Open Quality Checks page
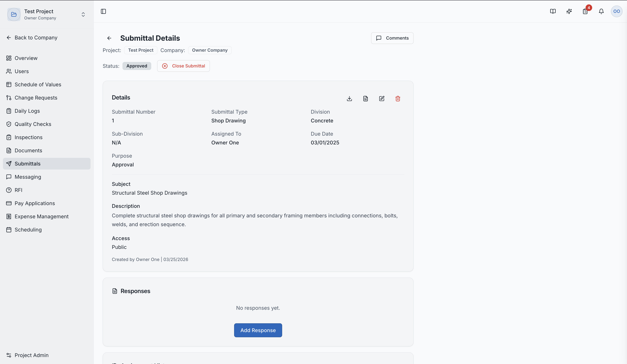The height and width of the screenshot is (364, 627). click(47, 124)
